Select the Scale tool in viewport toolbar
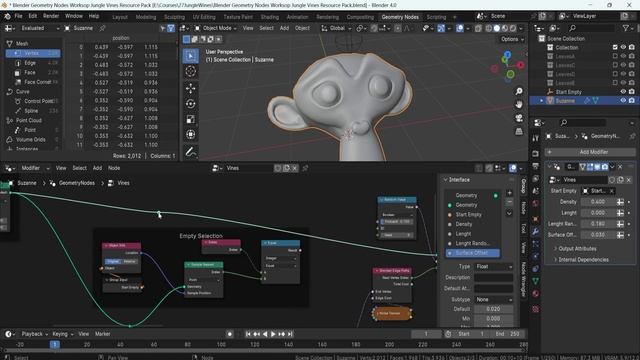This screenshot has width=640, height=360. click(190, 119)
